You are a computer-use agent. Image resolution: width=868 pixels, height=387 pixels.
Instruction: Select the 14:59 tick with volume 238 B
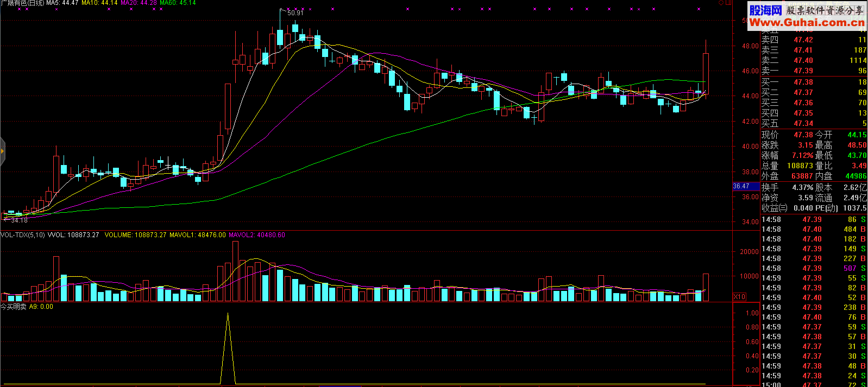pyautogui.click(x=814, y=307)
